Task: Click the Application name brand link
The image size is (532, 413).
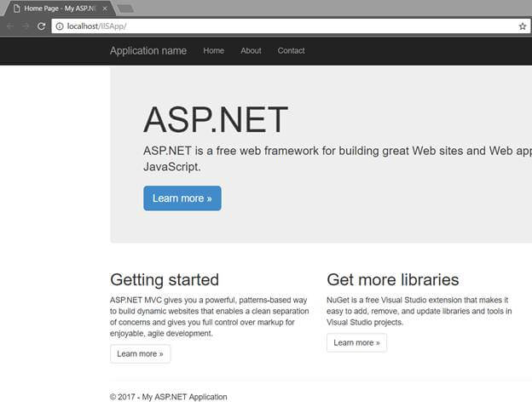Action: click(148, 51)
